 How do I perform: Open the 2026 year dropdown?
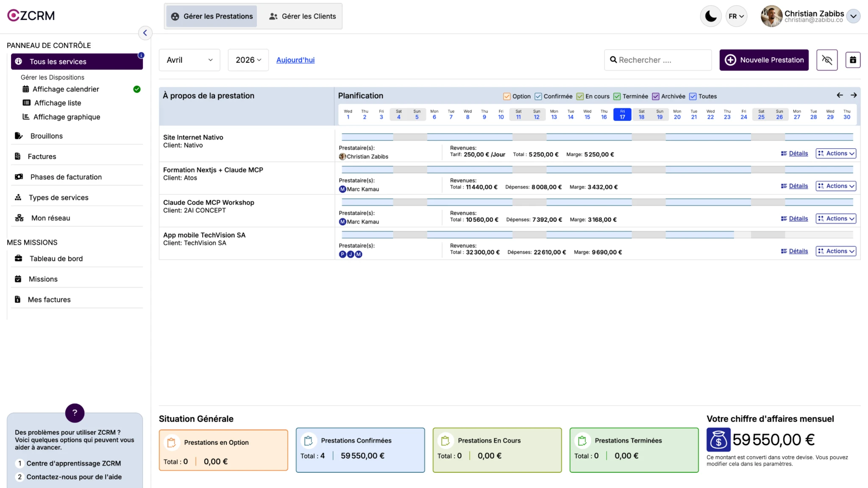pos(248,60)
